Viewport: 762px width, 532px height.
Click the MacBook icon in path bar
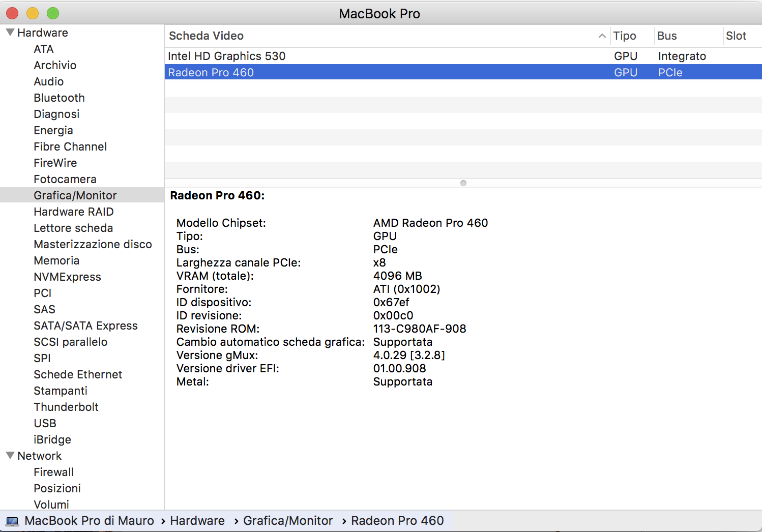pyautogui.click(x=12, y=521)
